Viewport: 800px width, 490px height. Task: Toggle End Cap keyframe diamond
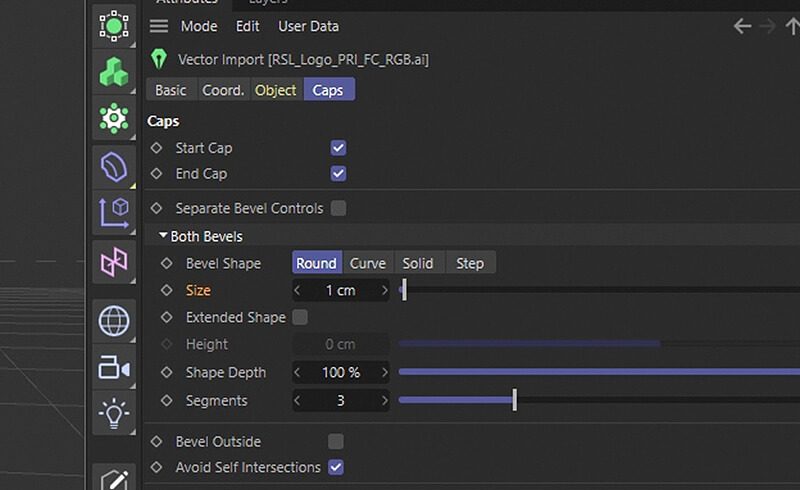(157, 174)
